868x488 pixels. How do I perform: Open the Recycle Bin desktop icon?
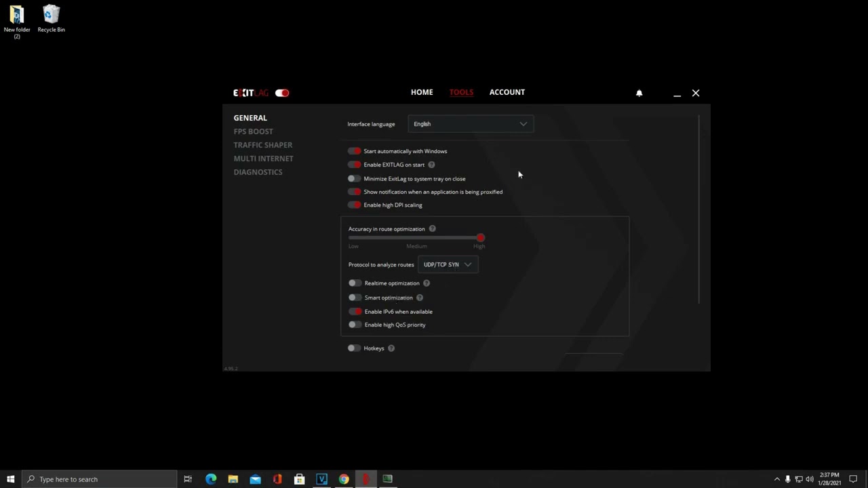(x=52, y=19)
